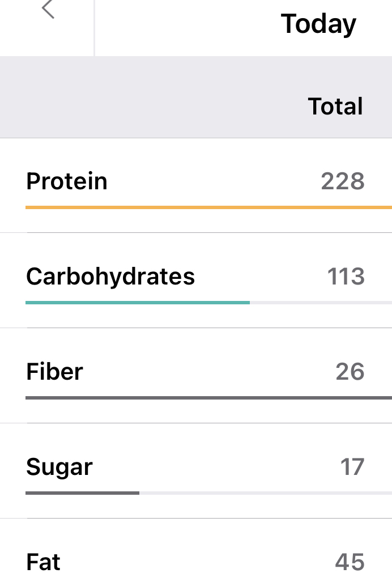Screen dimensions: 392x586
Task: Click the Sugar total value 17
Action: (352, 467)
